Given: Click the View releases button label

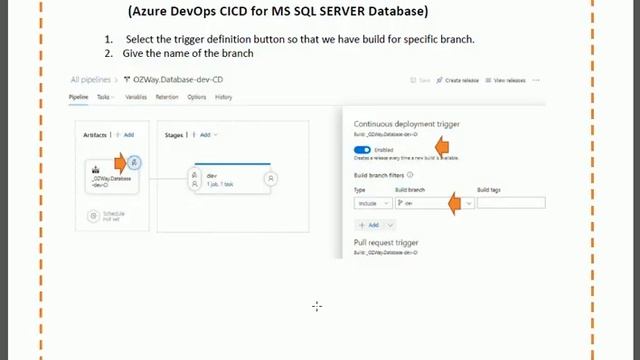Looking at the screenshot, I should click(509, 80).
